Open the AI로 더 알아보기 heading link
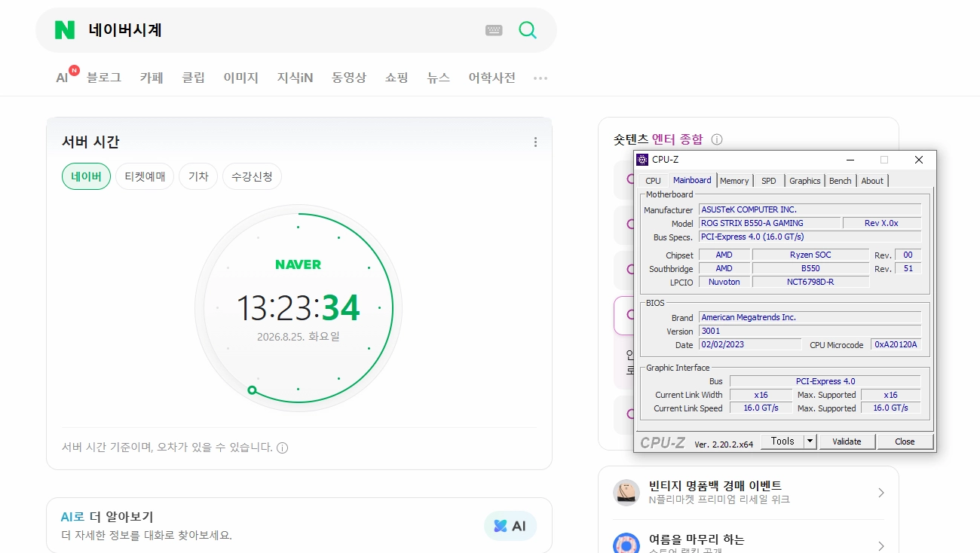 point(107,517)
